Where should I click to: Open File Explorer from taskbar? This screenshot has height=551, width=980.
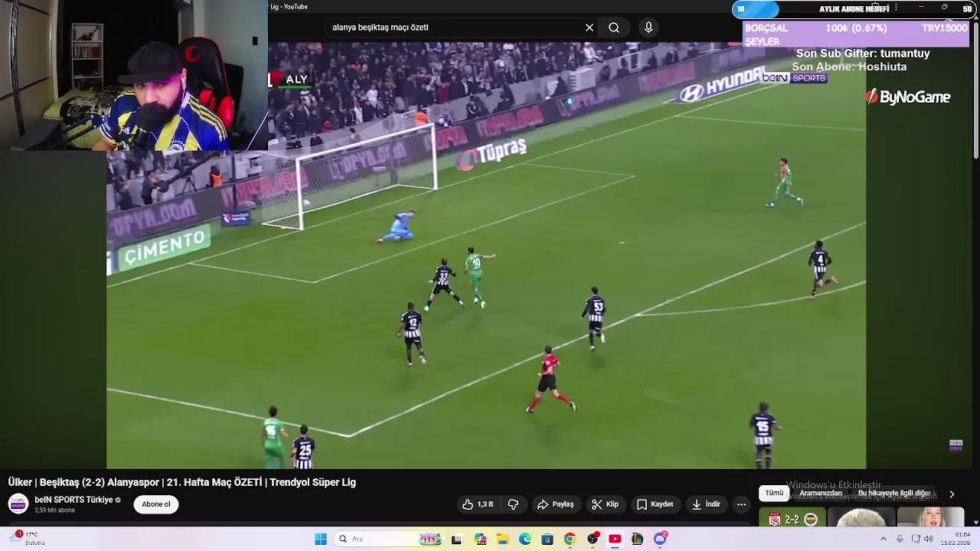(x=502, y=540)
